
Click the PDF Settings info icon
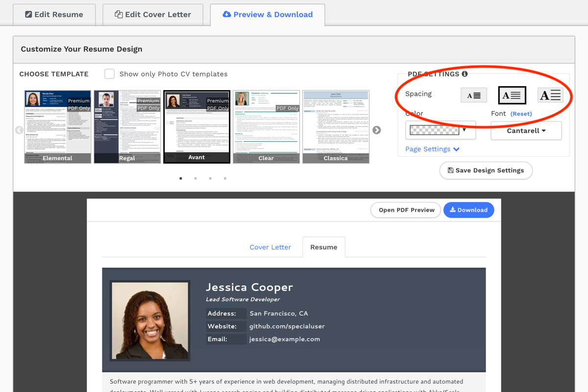tap(465, 74)
